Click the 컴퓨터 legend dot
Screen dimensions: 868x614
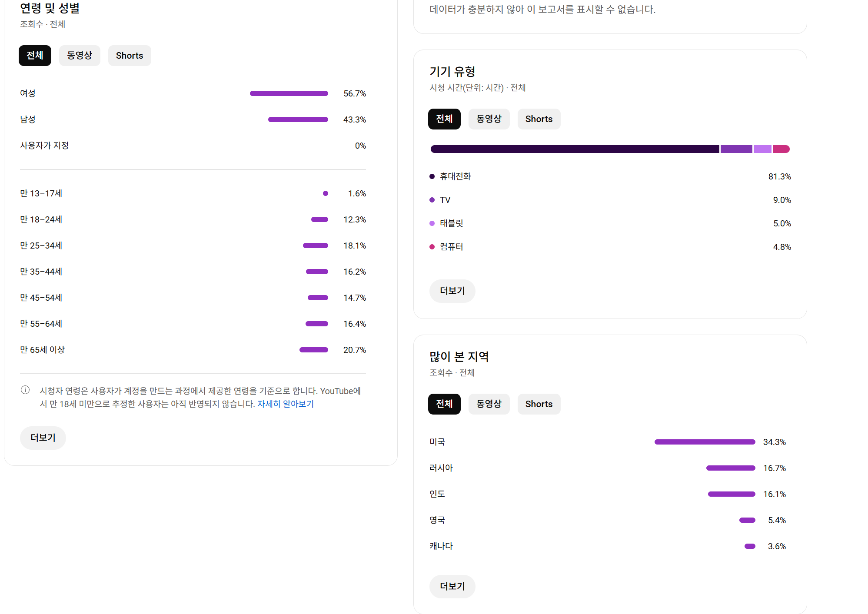[x=432, y=247]
